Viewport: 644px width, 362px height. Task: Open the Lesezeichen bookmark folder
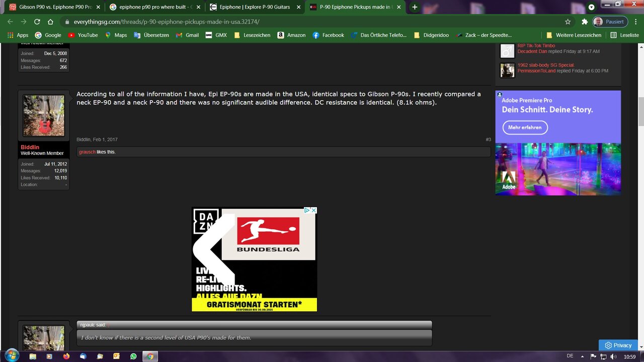252,35
